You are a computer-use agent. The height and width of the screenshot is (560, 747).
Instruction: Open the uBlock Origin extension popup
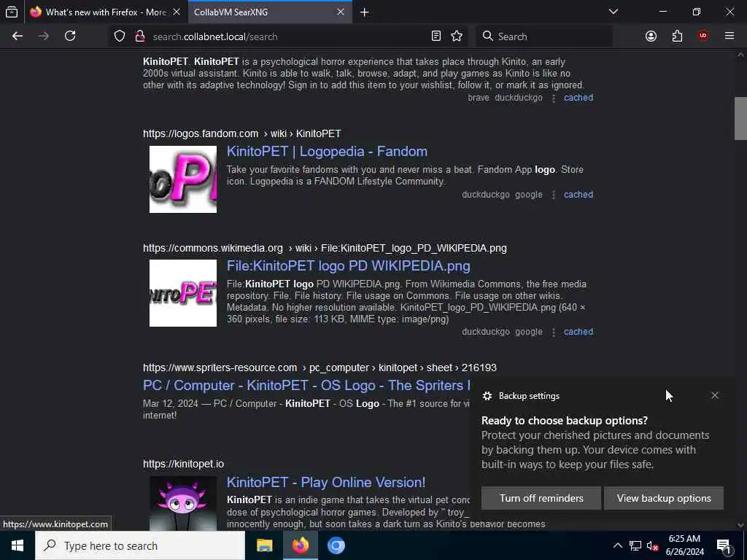click(x=703, y=36)
